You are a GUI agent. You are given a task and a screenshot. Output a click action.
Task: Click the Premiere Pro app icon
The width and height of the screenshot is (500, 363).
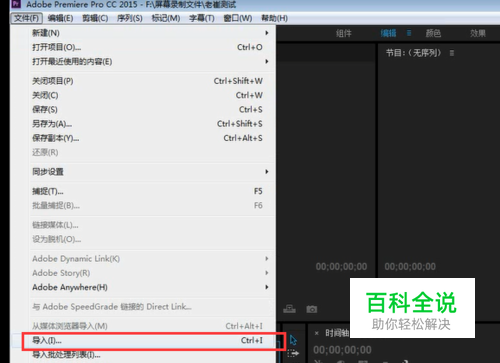click(x=16, y=4)
